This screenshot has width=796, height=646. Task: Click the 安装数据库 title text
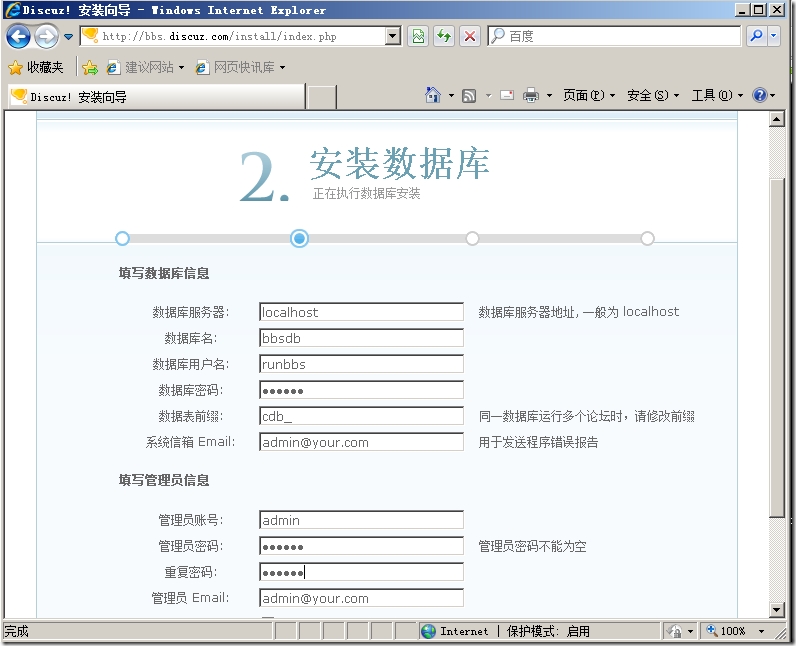(400, 163)
